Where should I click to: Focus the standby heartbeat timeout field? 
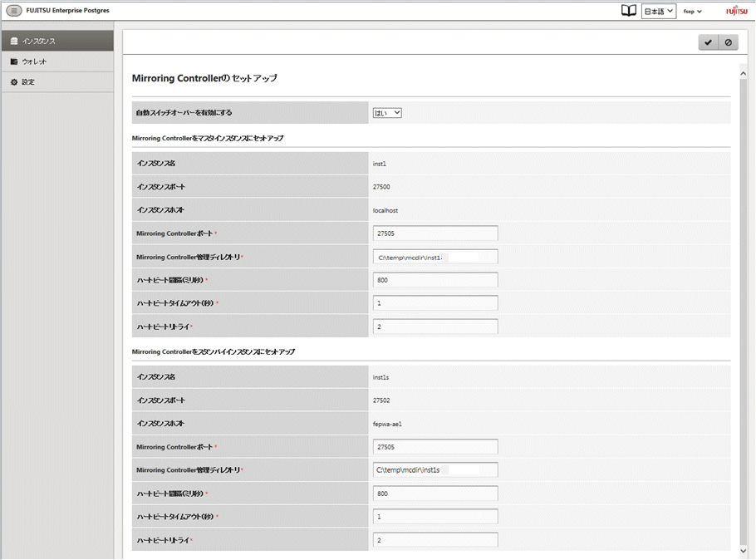pos(435,517)
